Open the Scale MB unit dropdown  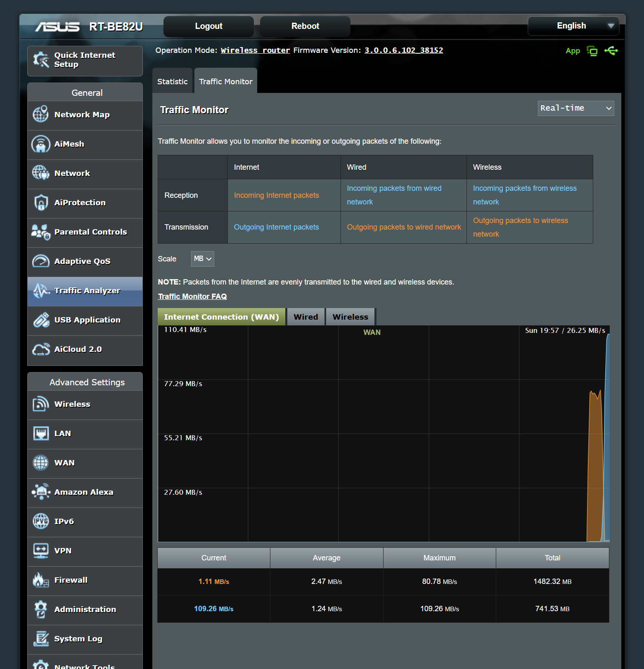tap(202, 259)
